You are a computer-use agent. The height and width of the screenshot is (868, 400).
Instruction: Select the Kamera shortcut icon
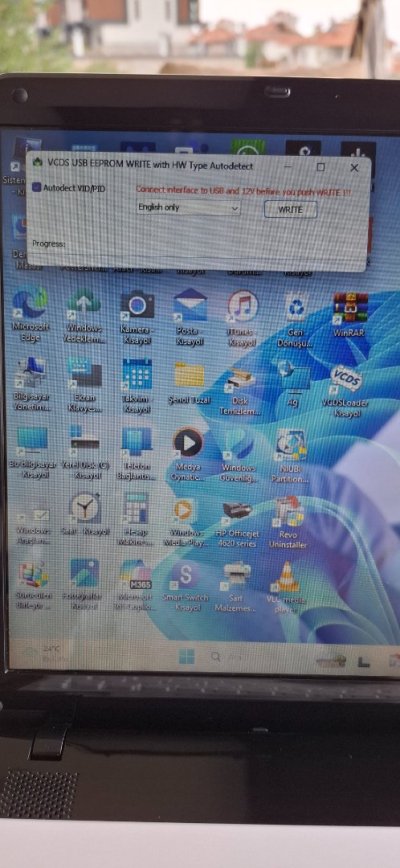click(136, 318)
